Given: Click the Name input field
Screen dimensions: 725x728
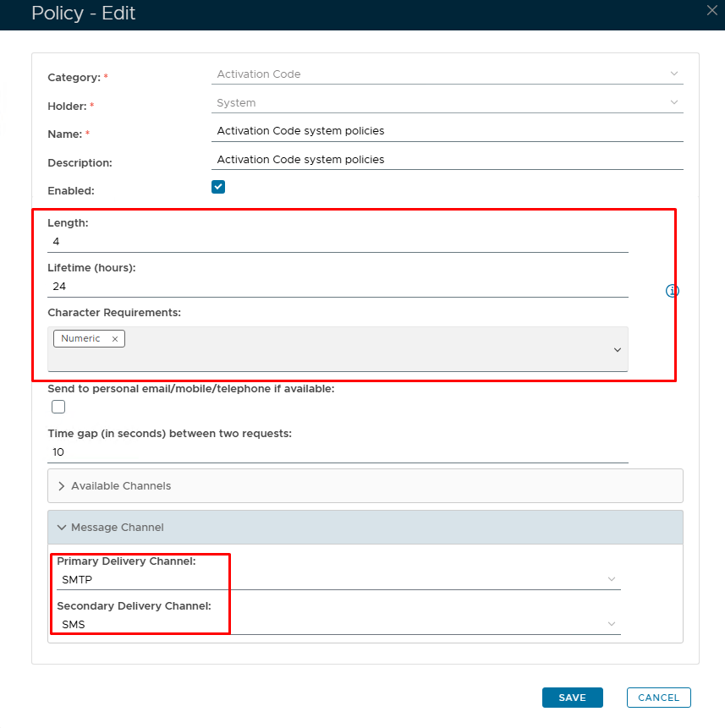Looking at the screenshot, I should (447, 131).
